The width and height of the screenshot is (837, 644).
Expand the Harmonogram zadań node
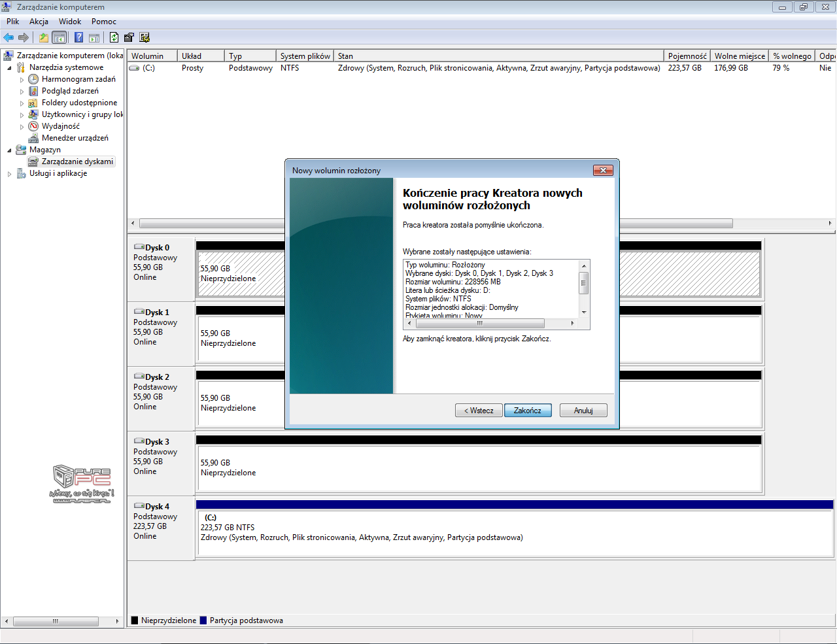point(22,80)
